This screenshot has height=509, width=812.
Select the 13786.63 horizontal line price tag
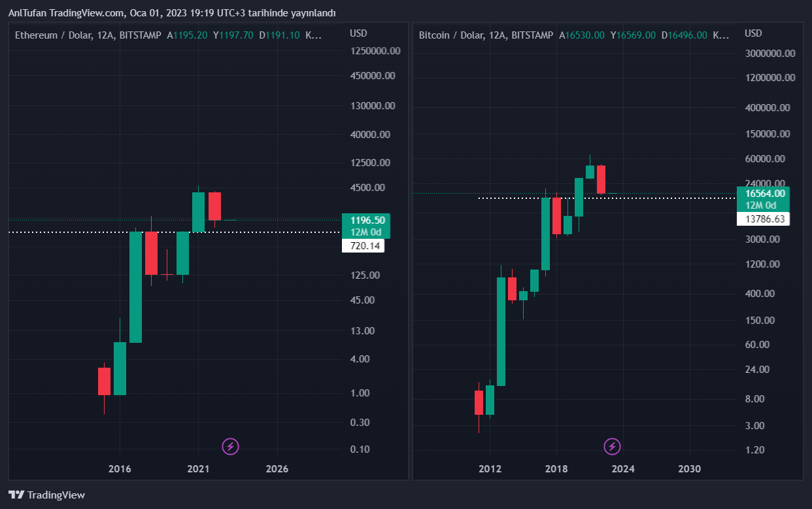(763, 219)
